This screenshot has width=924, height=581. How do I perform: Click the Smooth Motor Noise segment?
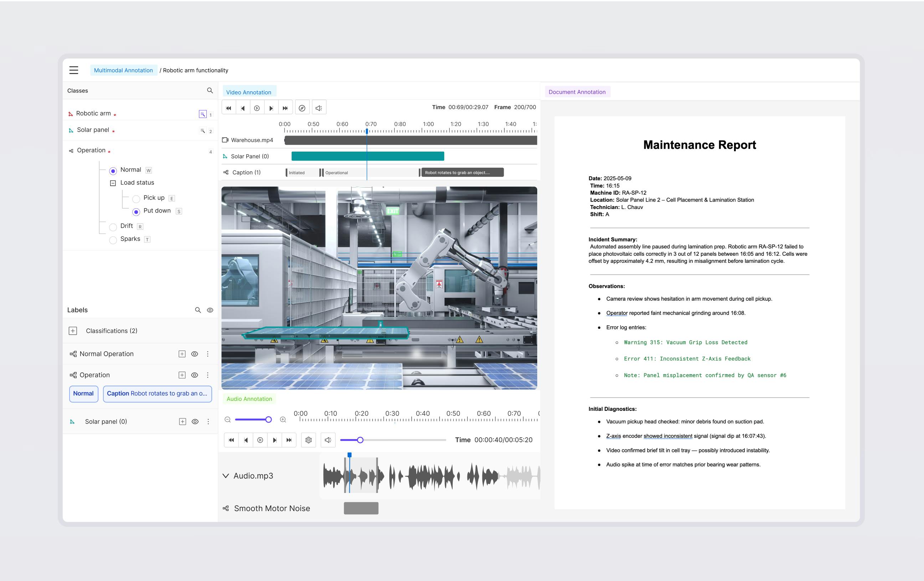tap(361, 508)
